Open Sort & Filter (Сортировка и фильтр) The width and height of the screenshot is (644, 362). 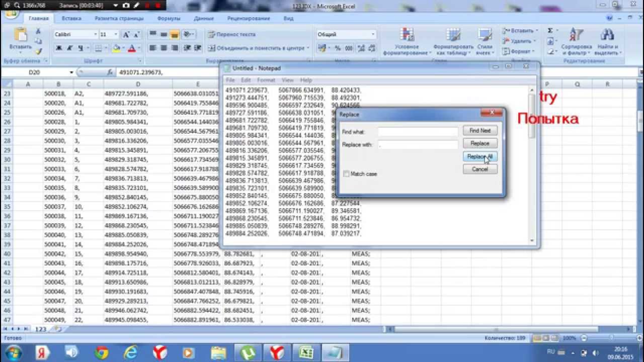click(576, 42)
